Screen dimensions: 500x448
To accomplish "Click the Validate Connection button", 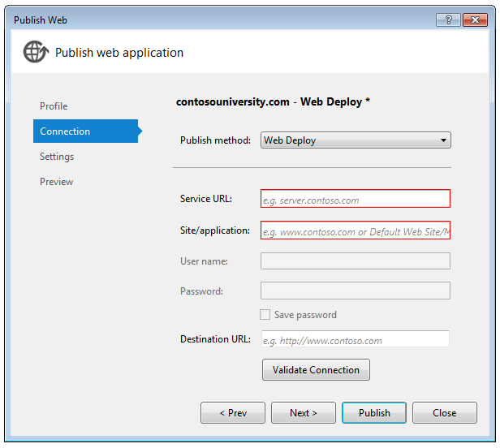I will coord(316,370).
